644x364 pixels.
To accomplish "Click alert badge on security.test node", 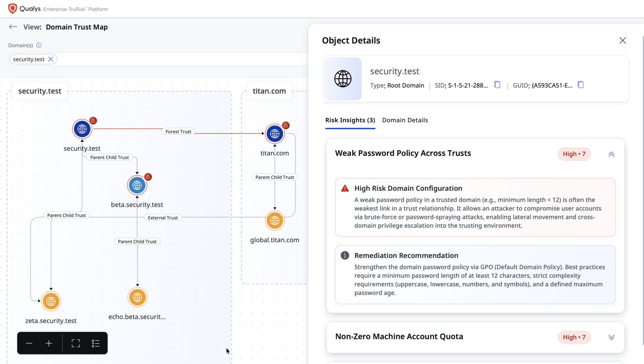I will 93,121.
